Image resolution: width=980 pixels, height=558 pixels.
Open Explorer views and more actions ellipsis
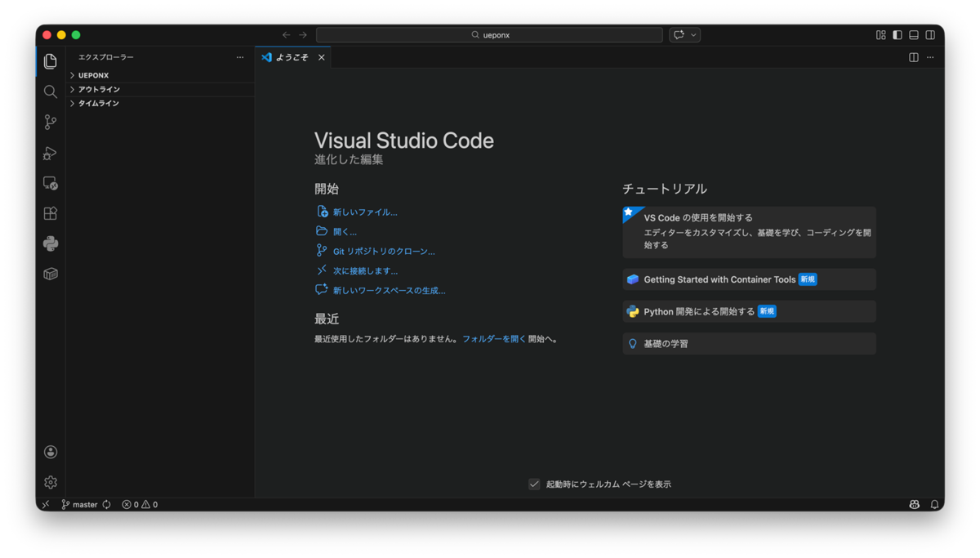pyautogui.click(x=240, y=57)
